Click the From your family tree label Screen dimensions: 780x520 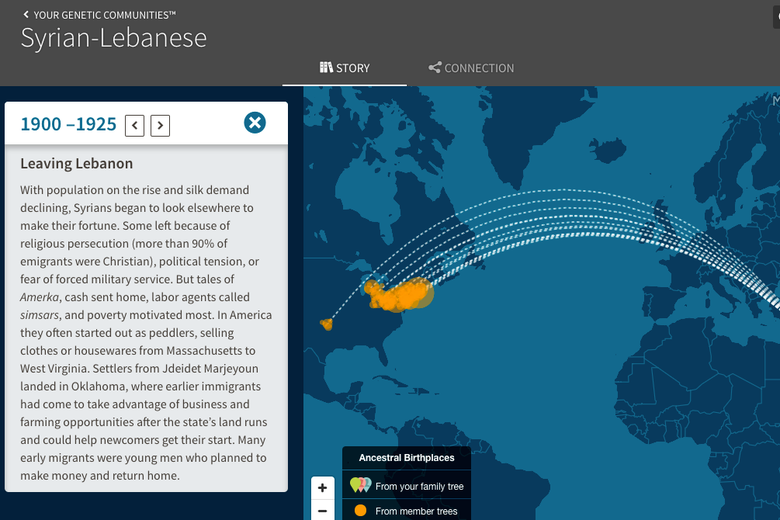click(x=419, y=486)
